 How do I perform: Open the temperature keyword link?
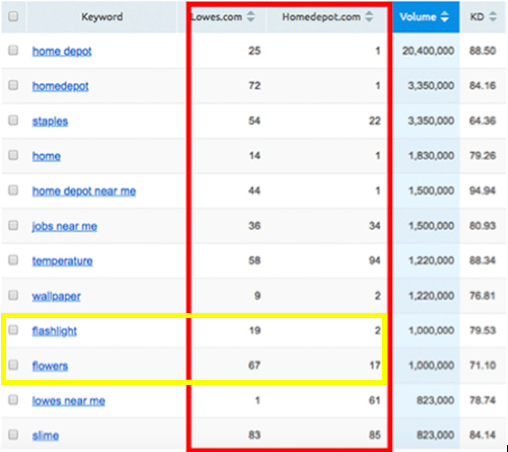(62, 261)
